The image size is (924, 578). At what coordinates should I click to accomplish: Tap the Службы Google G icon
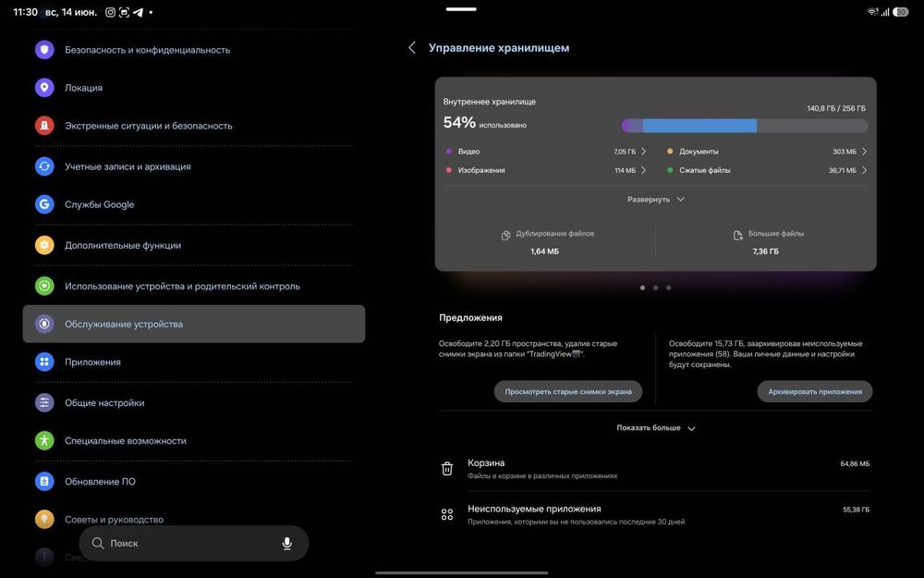coord(44,204)
